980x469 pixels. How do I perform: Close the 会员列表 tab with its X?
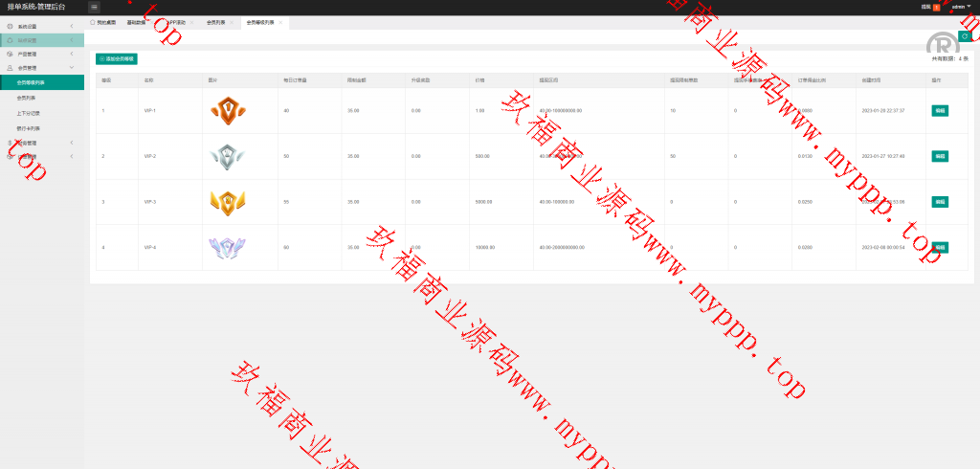tap(232, 21)
